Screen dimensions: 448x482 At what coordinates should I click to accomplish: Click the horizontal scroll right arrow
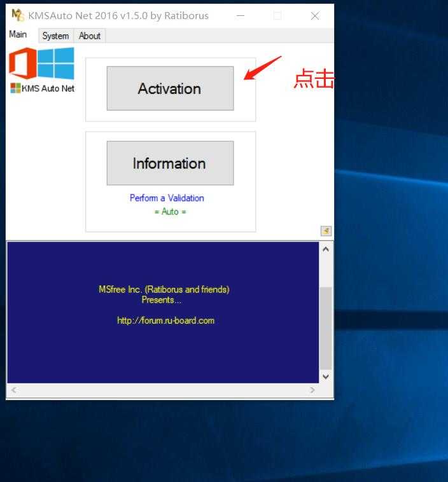click(312, 390)
